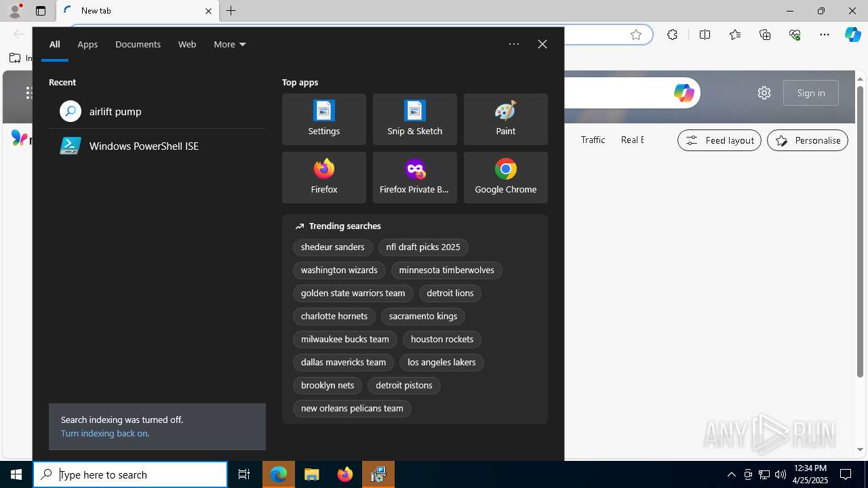The width and height of the screenshot is (868, 488).
Task: Launch Snip & Sketch tile
Action: pos(414,119)
